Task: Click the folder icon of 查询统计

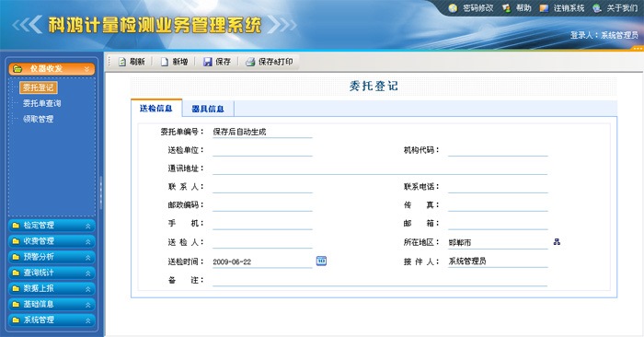Action: click(16, 273)
